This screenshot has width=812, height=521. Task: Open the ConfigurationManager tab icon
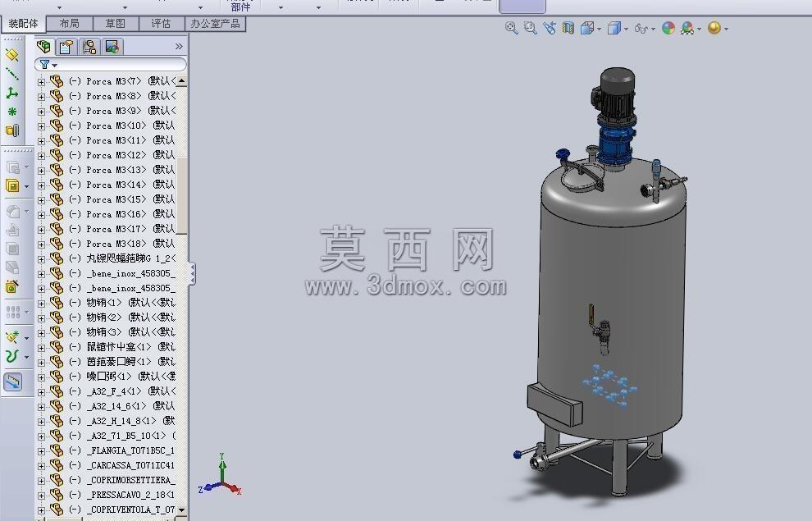point(89,47)
